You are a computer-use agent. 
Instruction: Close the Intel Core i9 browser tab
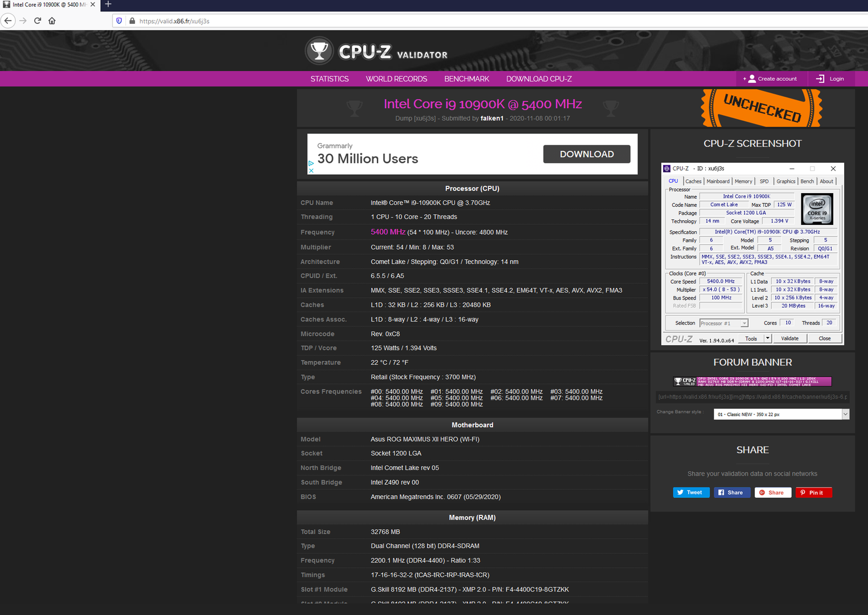coord(93,5)
